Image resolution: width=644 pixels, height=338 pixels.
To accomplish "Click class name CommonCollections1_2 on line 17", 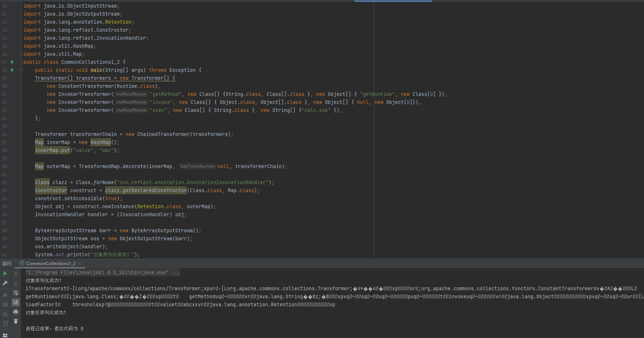I will (x=91, y=62).
